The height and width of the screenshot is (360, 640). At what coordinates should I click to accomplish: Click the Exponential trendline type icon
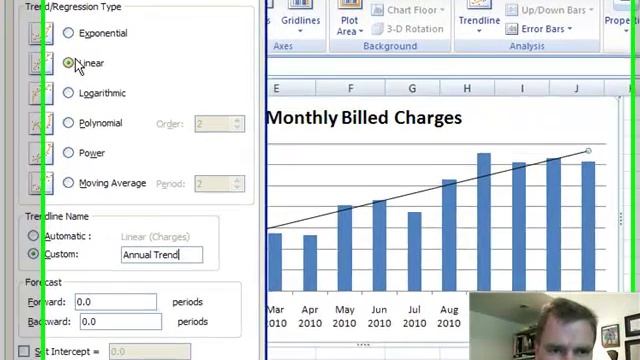point(41,33)
